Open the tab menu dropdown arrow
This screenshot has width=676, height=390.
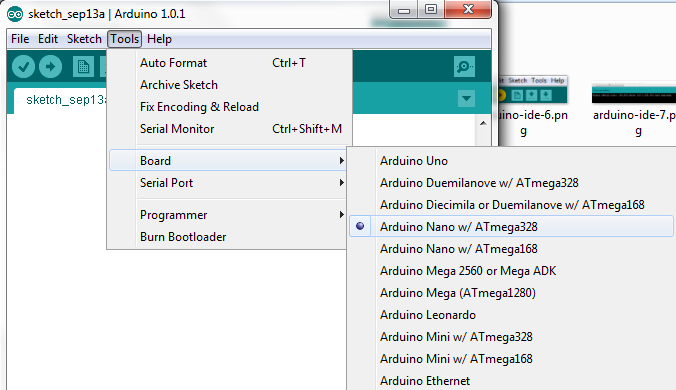tap(466, 99)
